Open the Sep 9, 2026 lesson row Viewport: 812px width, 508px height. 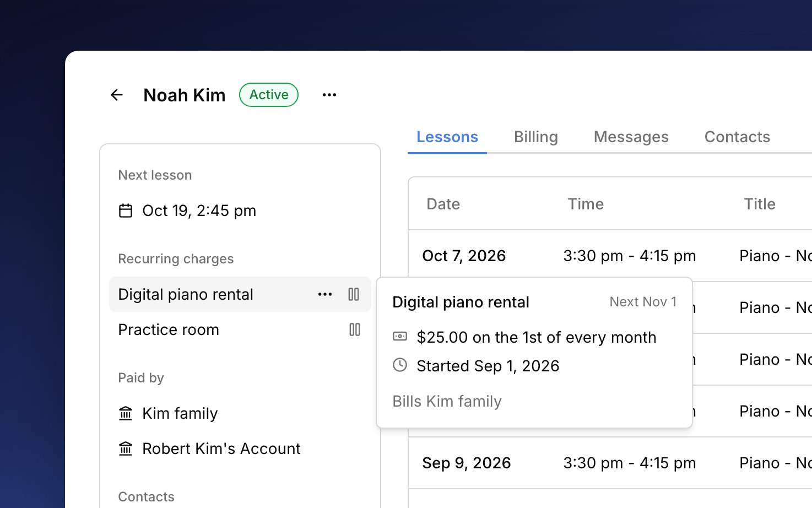pyautogui.click(x=610, y=463)
